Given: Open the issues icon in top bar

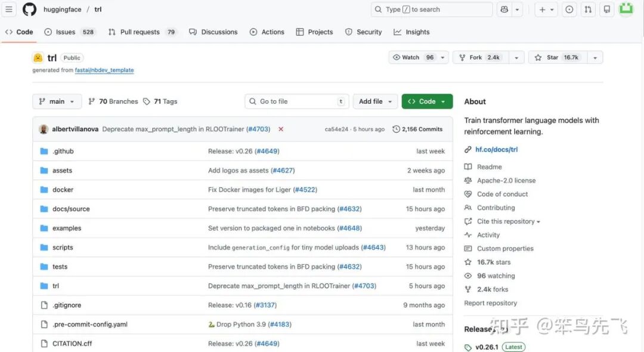Looking at the screenshot, I should [x=569, y=10].
